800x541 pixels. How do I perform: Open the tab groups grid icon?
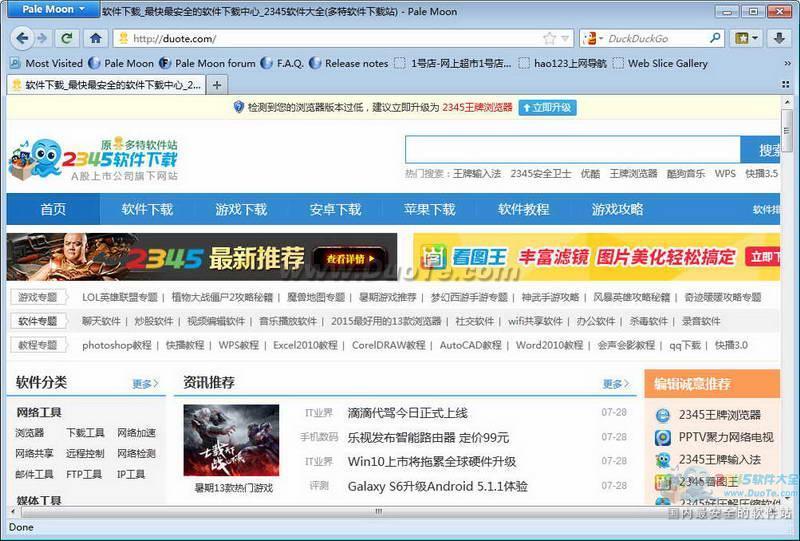pyautogui.click(x=786, y=84)
